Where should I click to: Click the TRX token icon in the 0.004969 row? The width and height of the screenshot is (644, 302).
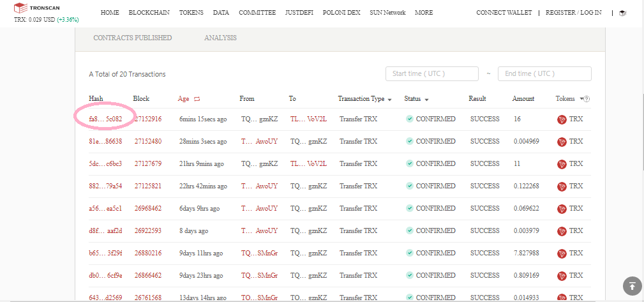562,142
